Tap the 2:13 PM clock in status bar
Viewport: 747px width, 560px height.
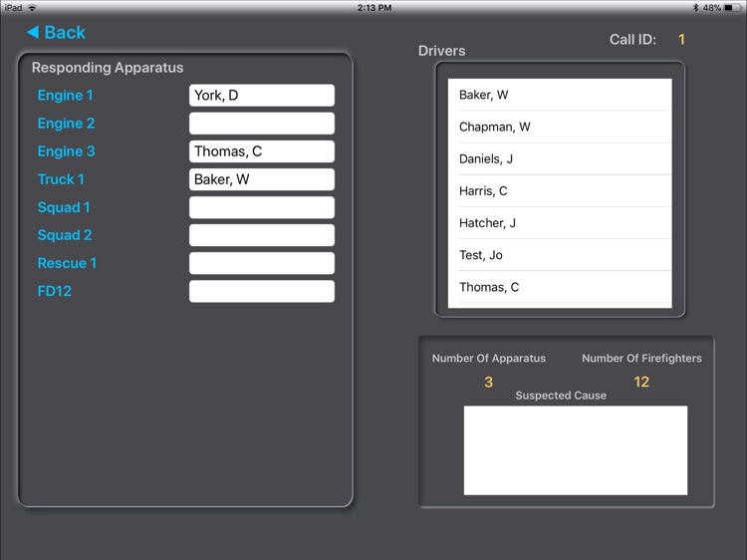click(x=374, y=8)
